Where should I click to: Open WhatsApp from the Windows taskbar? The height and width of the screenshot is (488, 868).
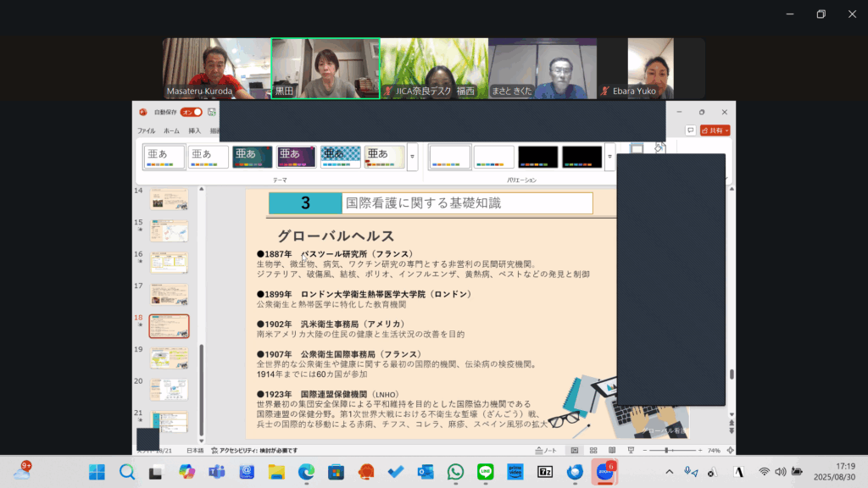(455, 471)
